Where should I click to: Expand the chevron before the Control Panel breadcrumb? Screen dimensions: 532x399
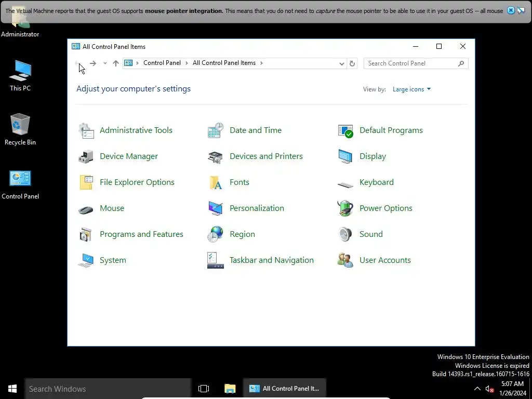[137, 63]
